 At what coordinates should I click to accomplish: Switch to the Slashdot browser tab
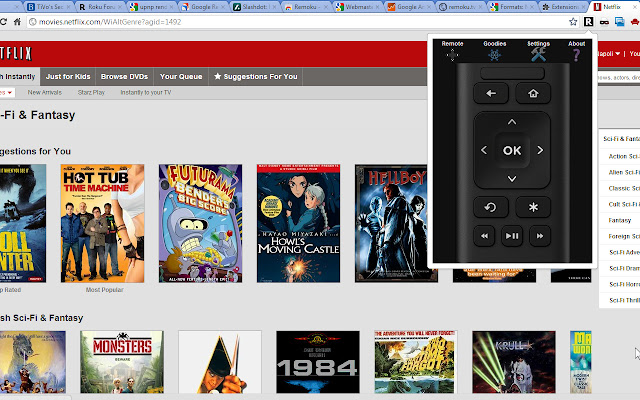[255, 7]
